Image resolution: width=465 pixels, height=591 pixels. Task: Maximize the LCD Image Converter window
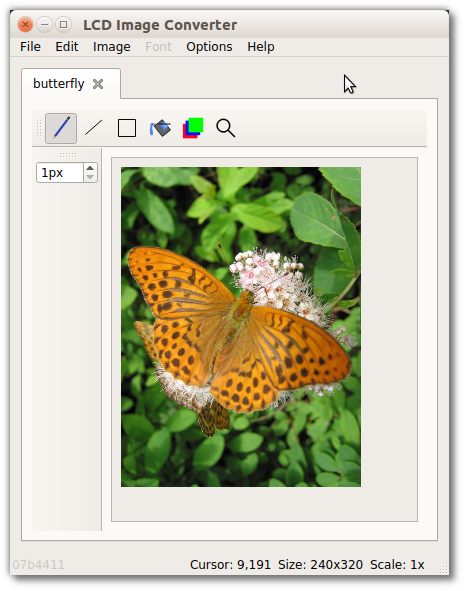pos(64,25)
